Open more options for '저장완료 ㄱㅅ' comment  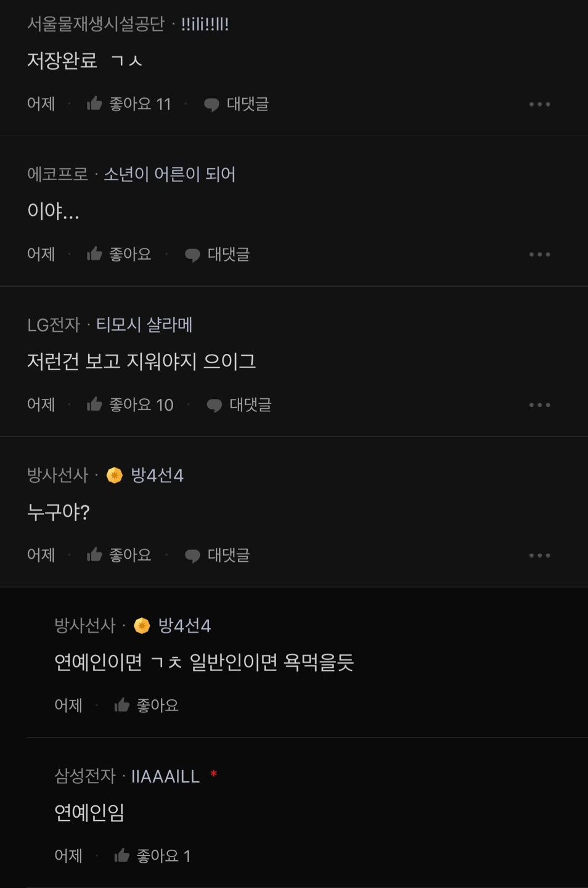[539, 104]
